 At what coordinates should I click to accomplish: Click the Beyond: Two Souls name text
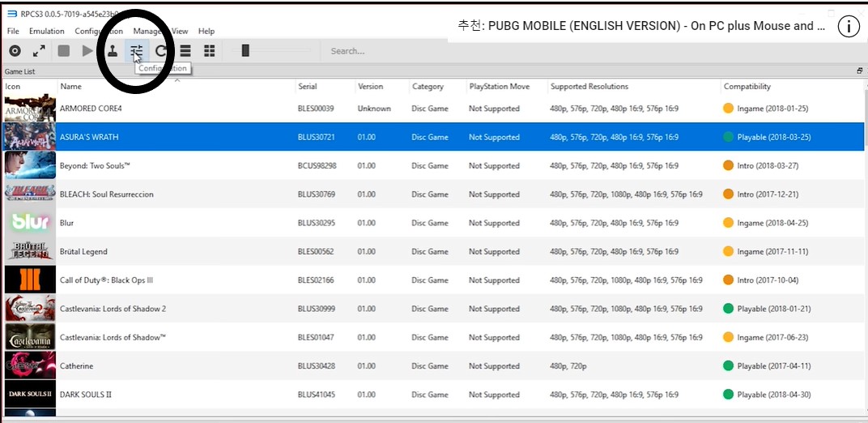(x=95, y=165)
